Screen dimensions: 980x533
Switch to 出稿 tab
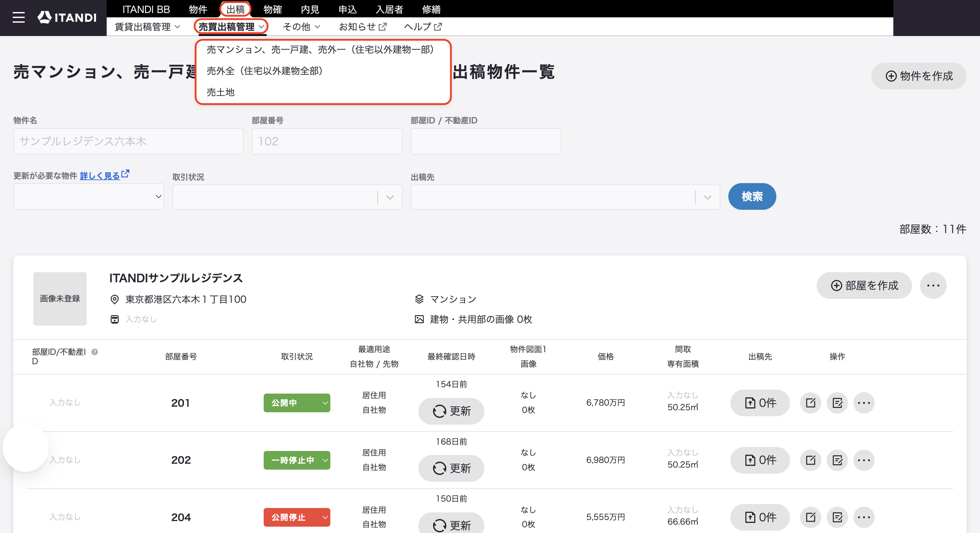(x=235, y=9)
